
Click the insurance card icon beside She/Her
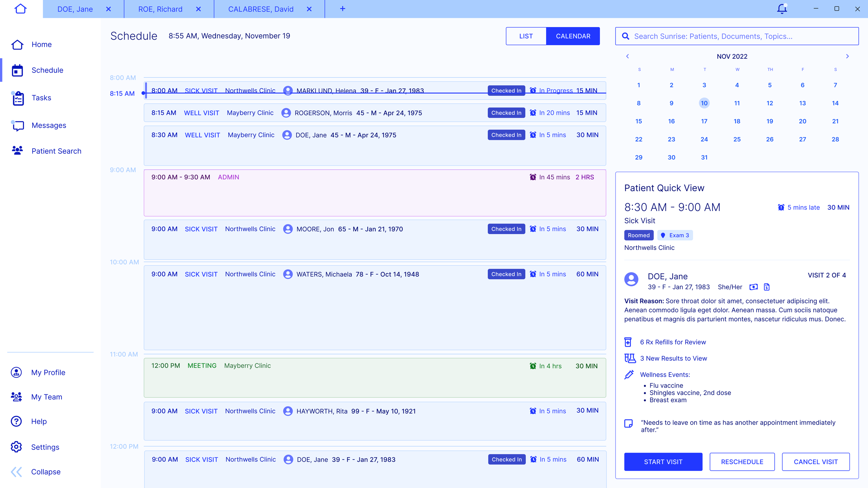point(753,287)
